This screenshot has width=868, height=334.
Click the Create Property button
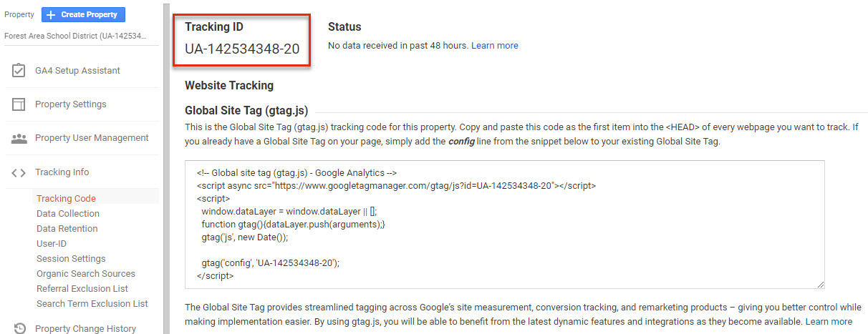[83, 14]
